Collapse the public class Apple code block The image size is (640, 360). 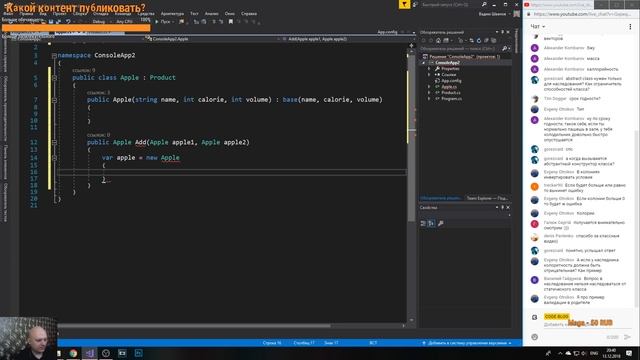click(54, 78)
